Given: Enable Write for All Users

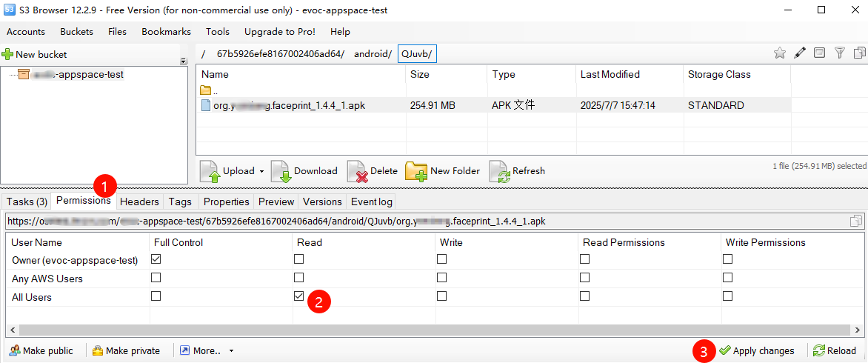Looking at the screenshot, I should (441, 296).
